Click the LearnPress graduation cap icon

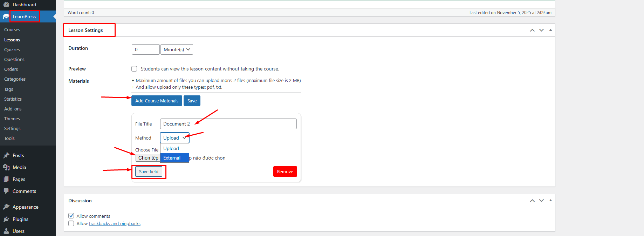[x=6, y=16]
